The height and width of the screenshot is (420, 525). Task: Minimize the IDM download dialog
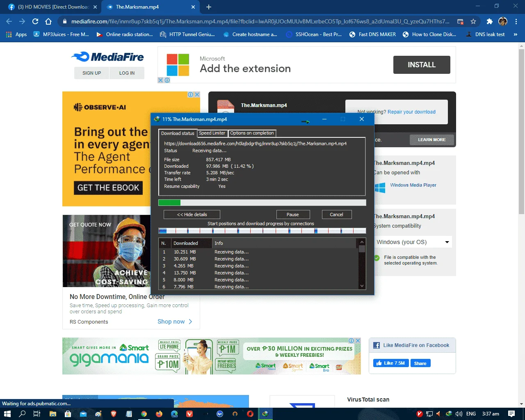pyautogui.click(x=324, y=119)
